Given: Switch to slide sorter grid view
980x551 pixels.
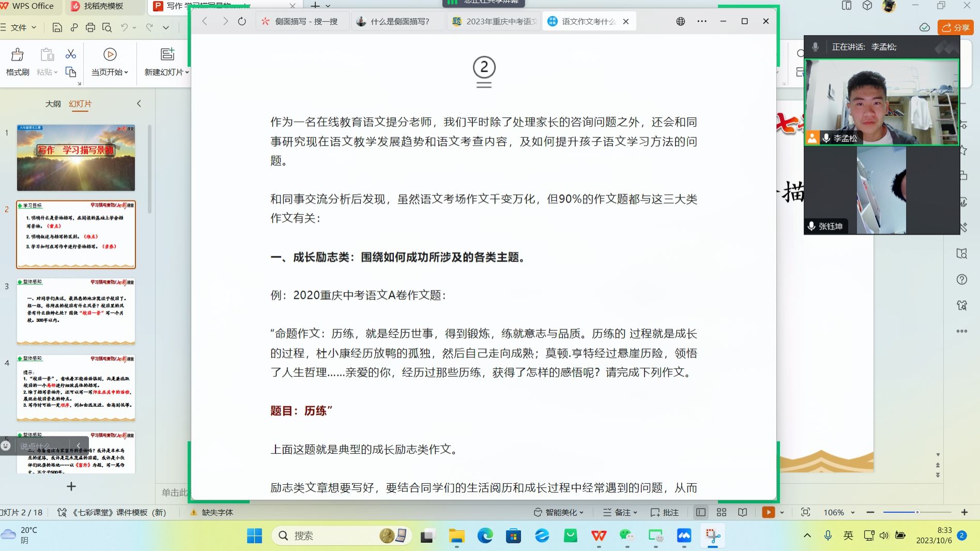Looking at the screenshot, I should 722,512.
